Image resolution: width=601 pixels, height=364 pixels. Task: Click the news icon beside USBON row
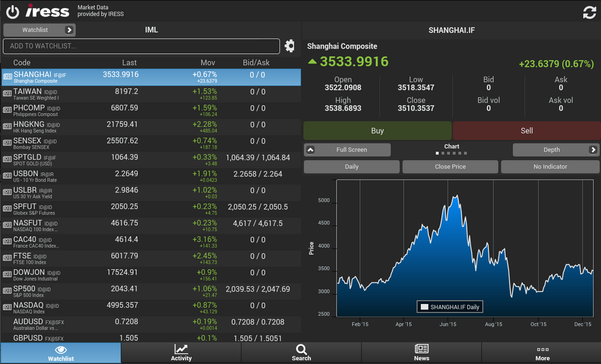pos(7,175)
